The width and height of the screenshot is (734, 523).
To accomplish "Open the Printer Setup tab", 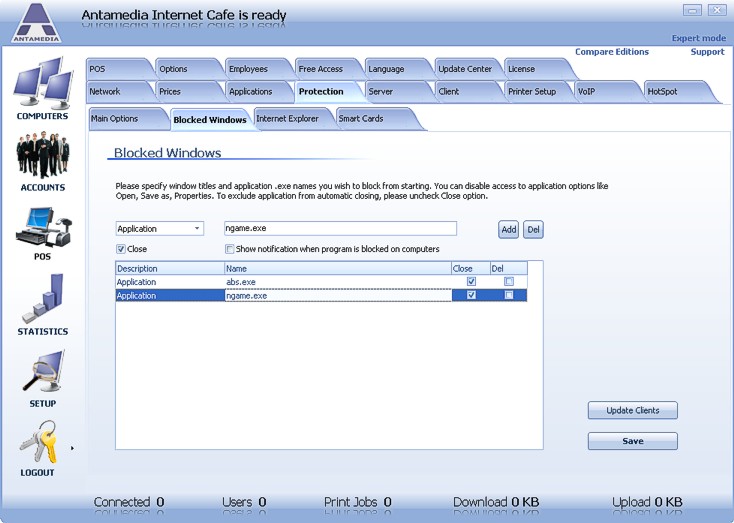I will click(536, 92).
